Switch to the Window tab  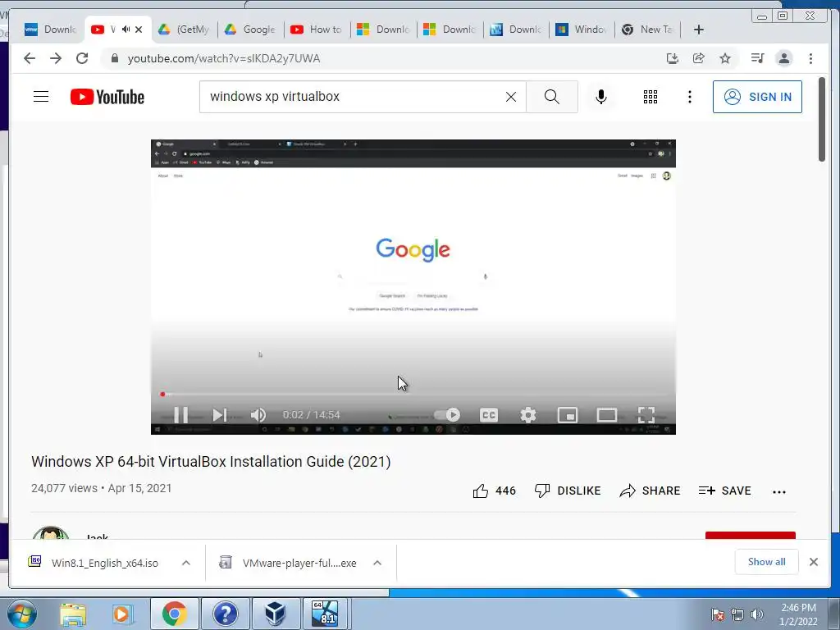point(582,30)
